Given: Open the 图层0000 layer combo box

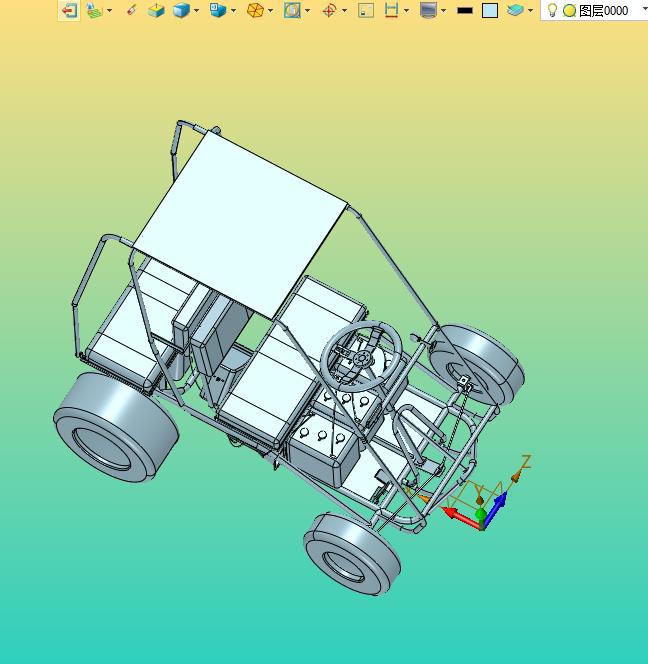Looking at the screenshot, I should [x=594, y=10].
